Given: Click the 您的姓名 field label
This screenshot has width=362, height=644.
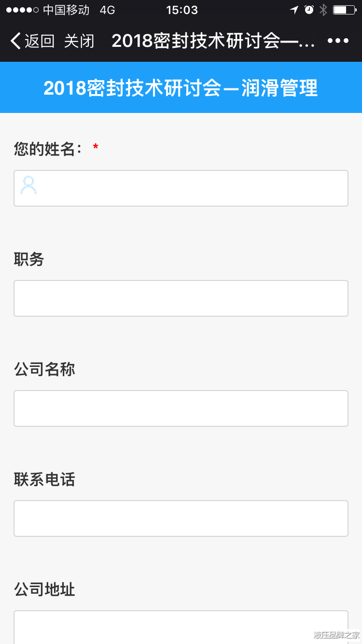Looking at the screenshot, I should click(44, 150).
